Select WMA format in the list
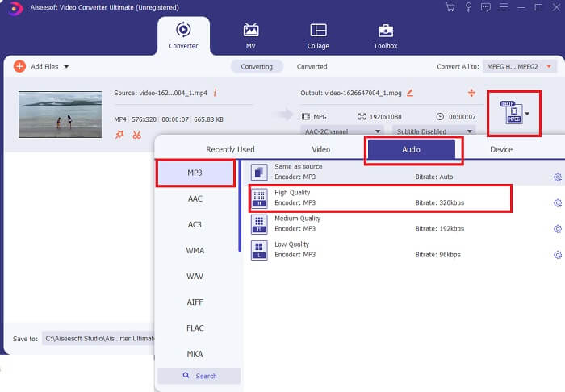Image resolution: width=565 pixels, height=392 pixels. coord(195,251)
